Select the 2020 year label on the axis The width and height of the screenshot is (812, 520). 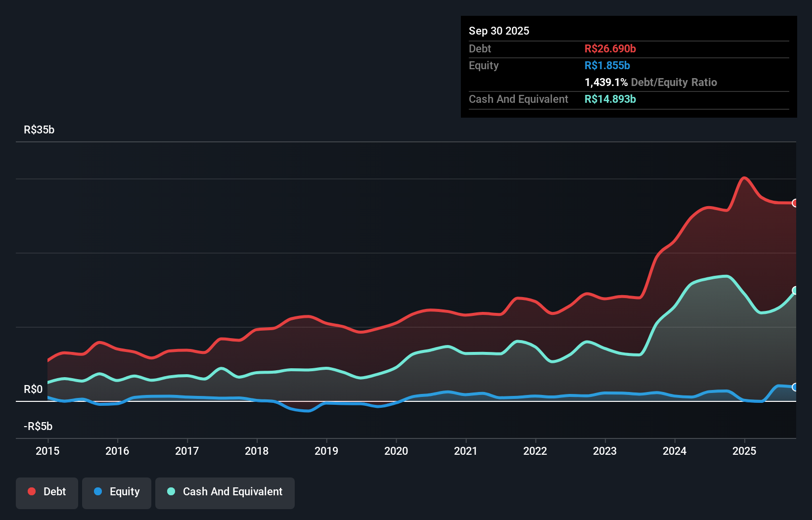(396, 451)
